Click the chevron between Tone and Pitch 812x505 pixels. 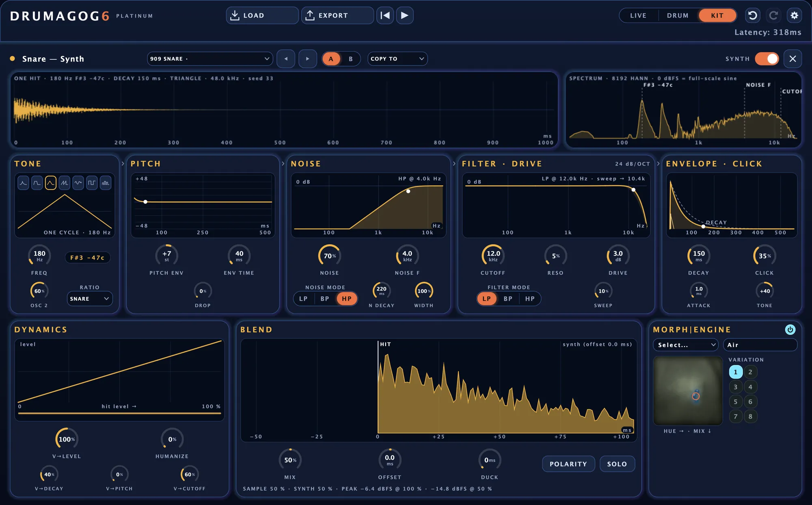pyautogui.click(x=123, y=164)
